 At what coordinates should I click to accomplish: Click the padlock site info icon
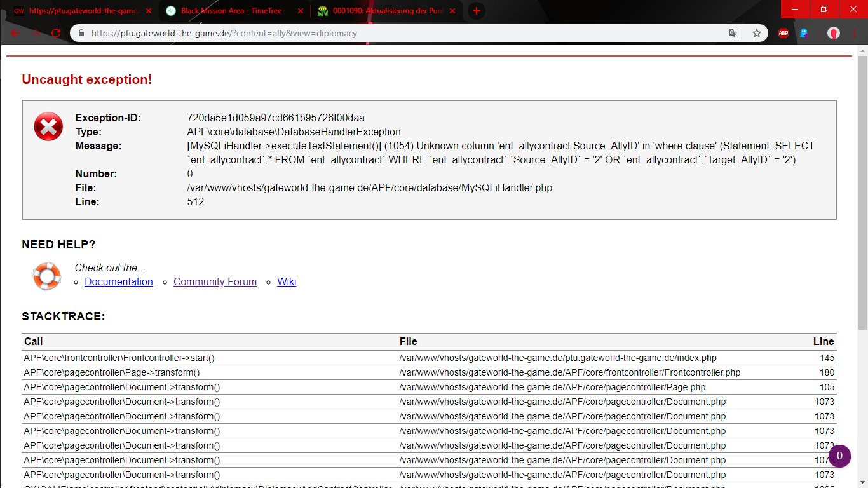(x=81, y=34)
